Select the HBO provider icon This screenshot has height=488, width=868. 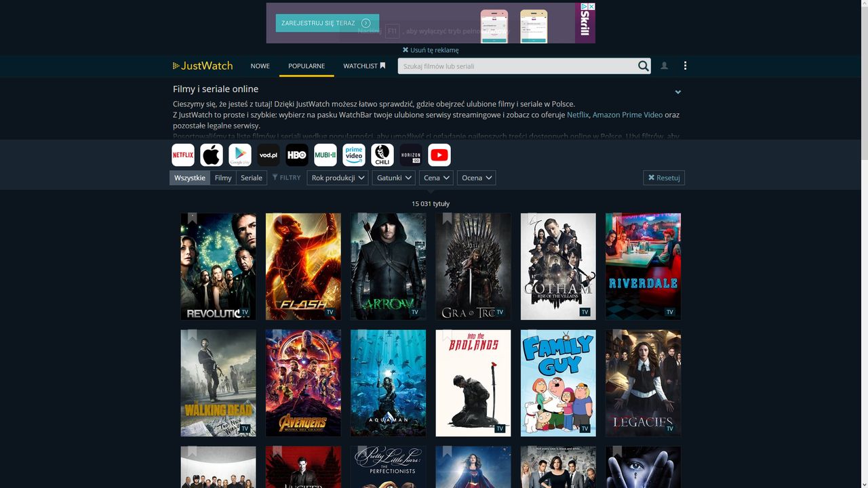click(297, 155)
